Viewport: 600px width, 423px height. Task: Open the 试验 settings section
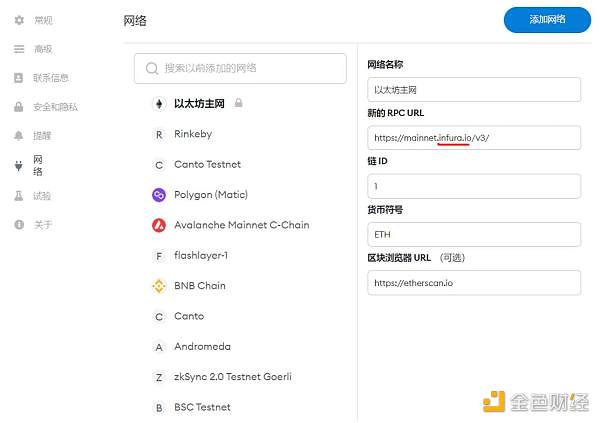tap(43, 196)
